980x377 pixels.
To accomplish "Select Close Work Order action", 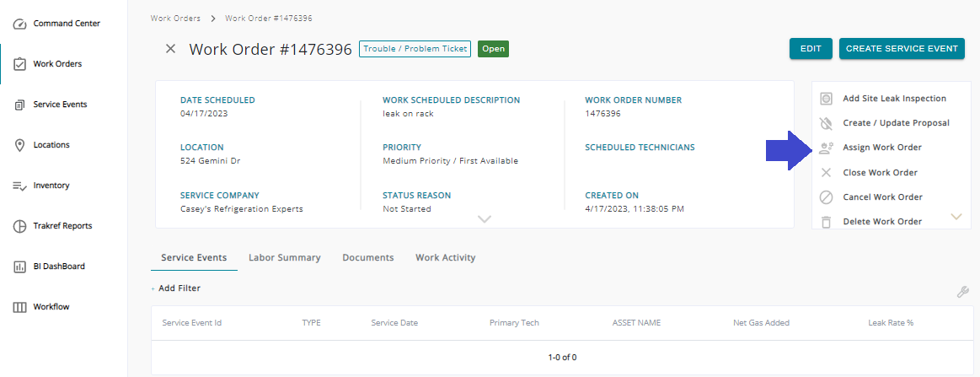I will coord(880,173).
